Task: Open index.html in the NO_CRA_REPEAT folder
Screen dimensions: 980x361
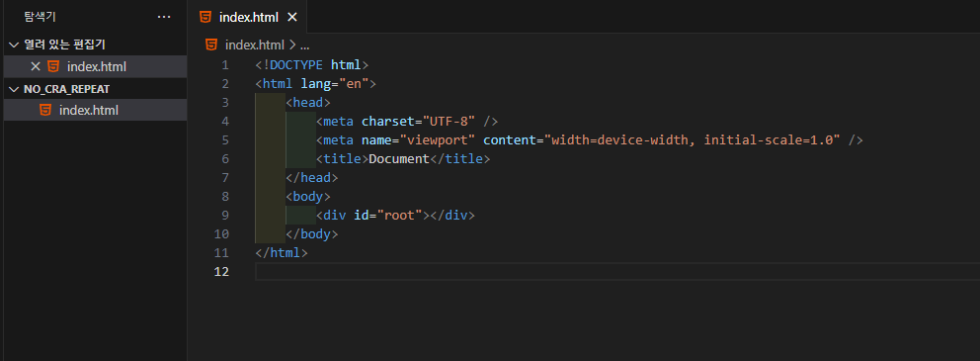Action: coord(95,110)
